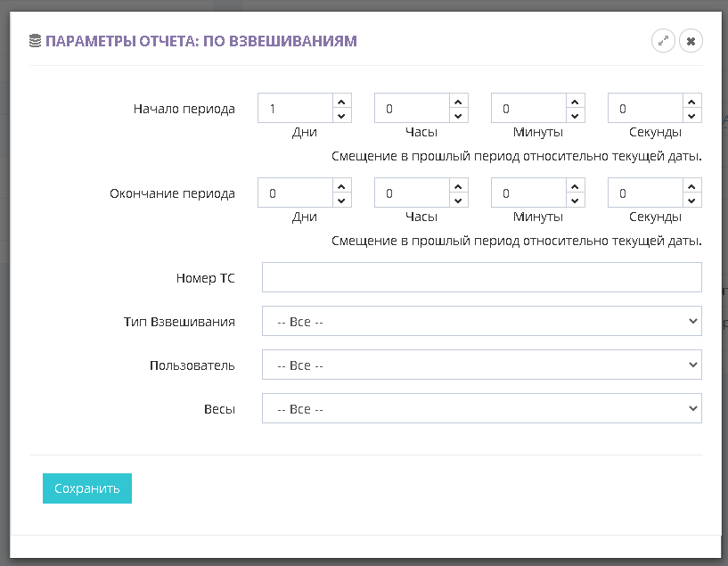Decrease start period days (Дни) value
Viewport: 728px width, 566px height.
[341, 116]
